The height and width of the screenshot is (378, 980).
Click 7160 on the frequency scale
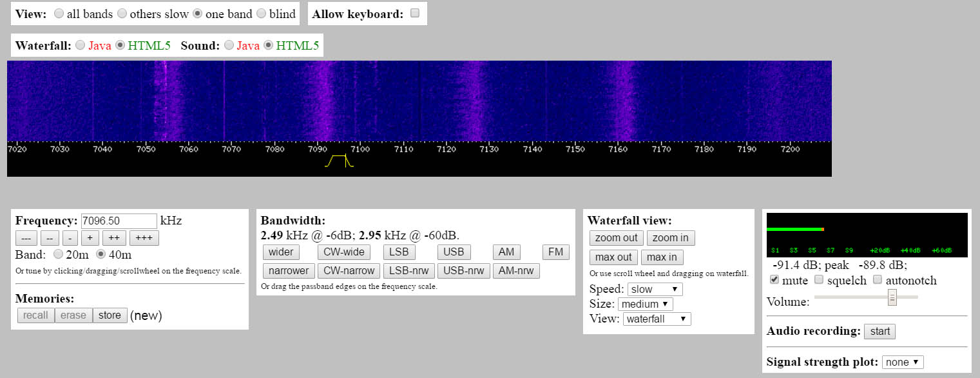pyautogui.click(x=619, y=150)
